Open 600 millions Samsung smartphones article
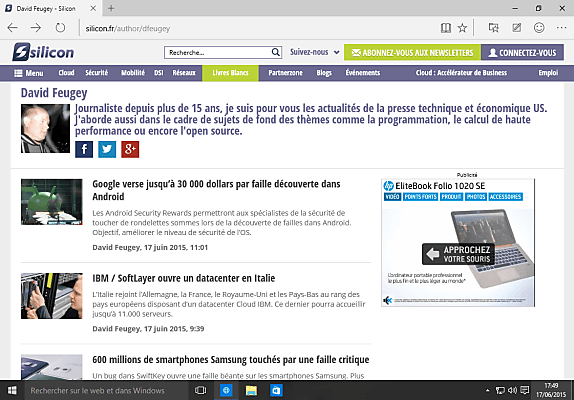Viewport: 574px width, 400px height. click(231, 360)
